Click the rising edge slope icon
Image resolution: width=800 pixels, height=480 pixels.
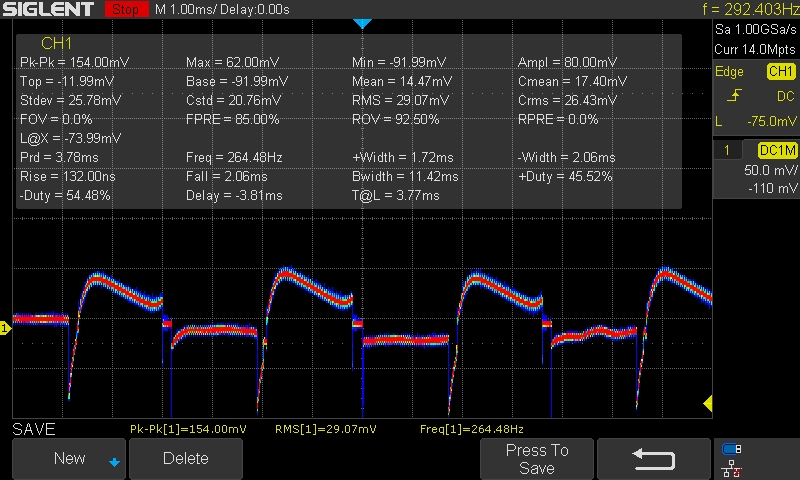734,95
